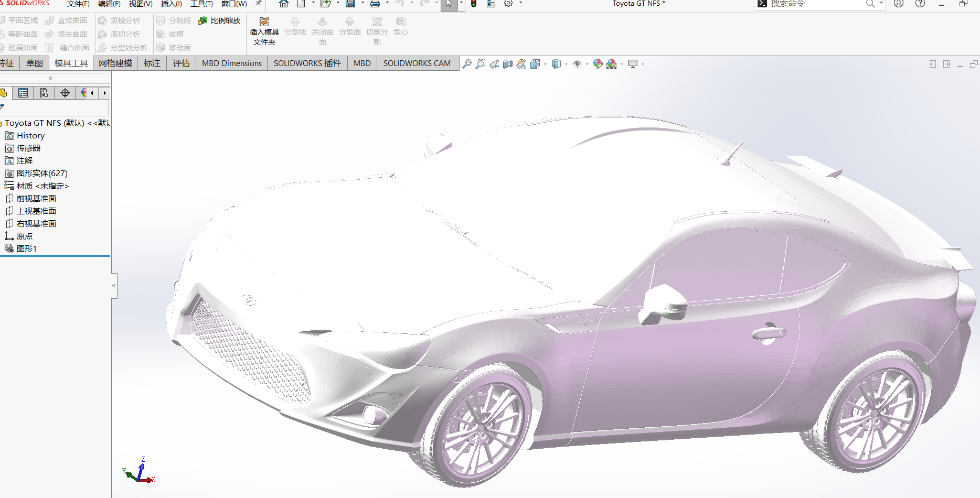Open the 插入(I) menu
This screenshot has width=980, height=498.
click(x=171, y=4)
